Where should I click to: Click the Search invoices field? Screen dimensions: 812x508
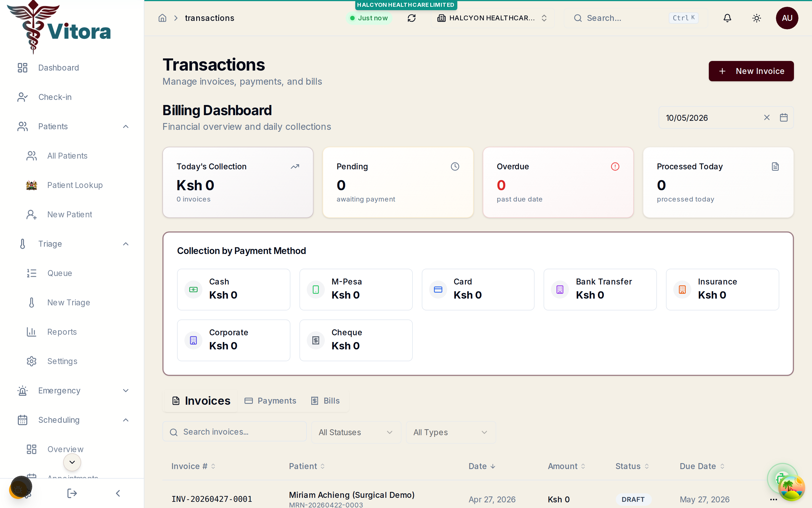pos(234,432)
